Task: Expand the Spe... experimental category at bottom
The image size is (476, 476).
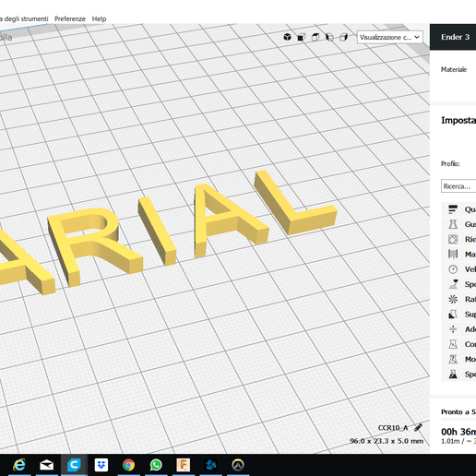Action: 459,375
